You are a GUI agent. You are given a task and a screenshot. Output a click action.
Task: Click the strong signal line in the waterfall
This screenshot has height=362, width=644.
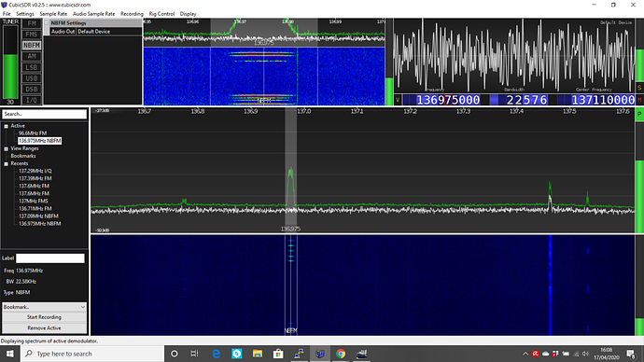click(550, 285)
